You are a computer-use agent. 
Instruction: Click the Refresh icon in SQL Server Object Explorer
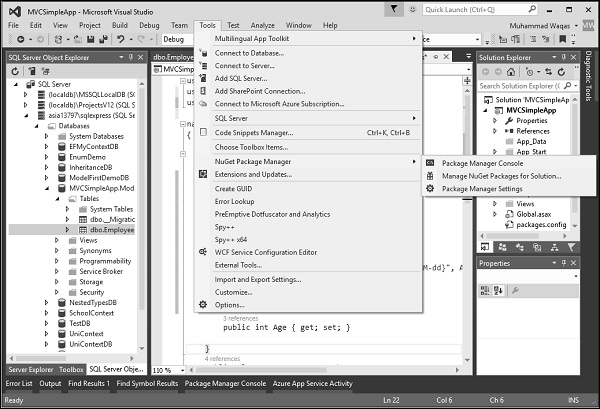[15, 71]
